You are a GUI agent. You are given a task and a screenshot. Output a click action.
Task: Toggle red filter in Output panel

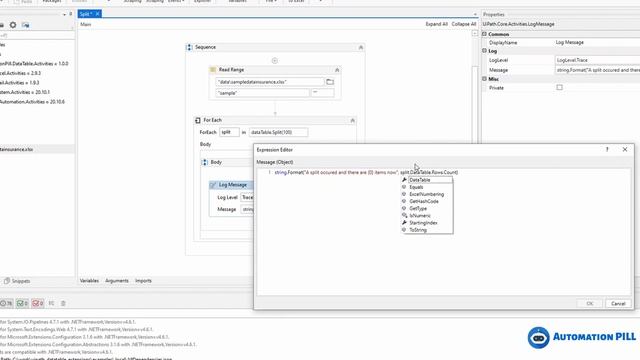38,303
